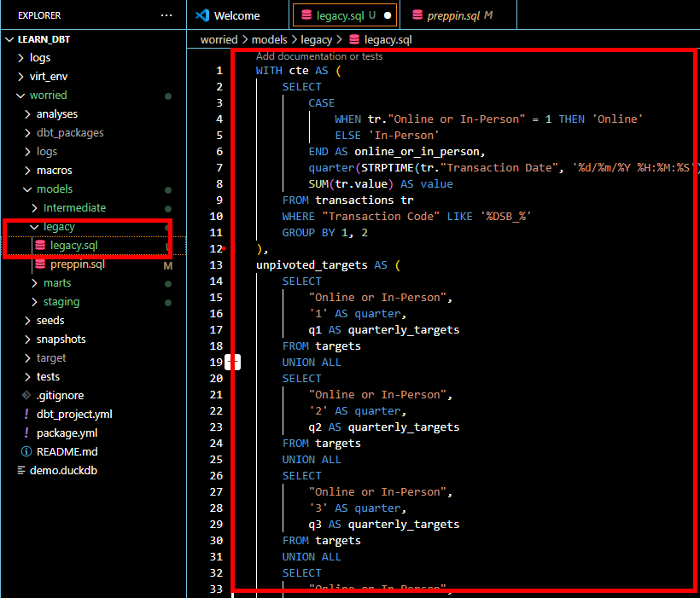Click the legacy.sql database file icon in Explorer

(40, 246)
